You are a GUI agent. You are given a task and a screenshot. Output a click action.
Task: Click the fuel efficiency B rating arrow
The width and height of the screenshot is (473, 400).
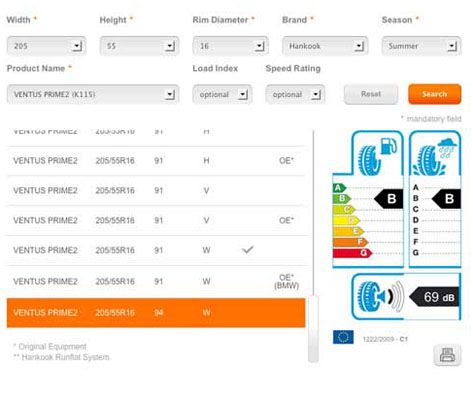[389, 199]
